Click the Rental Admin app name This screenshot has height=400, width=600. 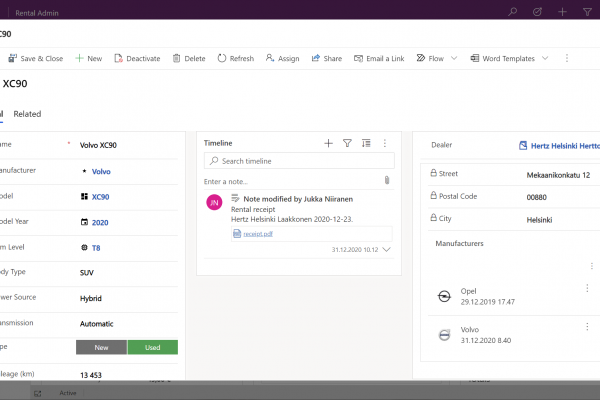(37, 13)
